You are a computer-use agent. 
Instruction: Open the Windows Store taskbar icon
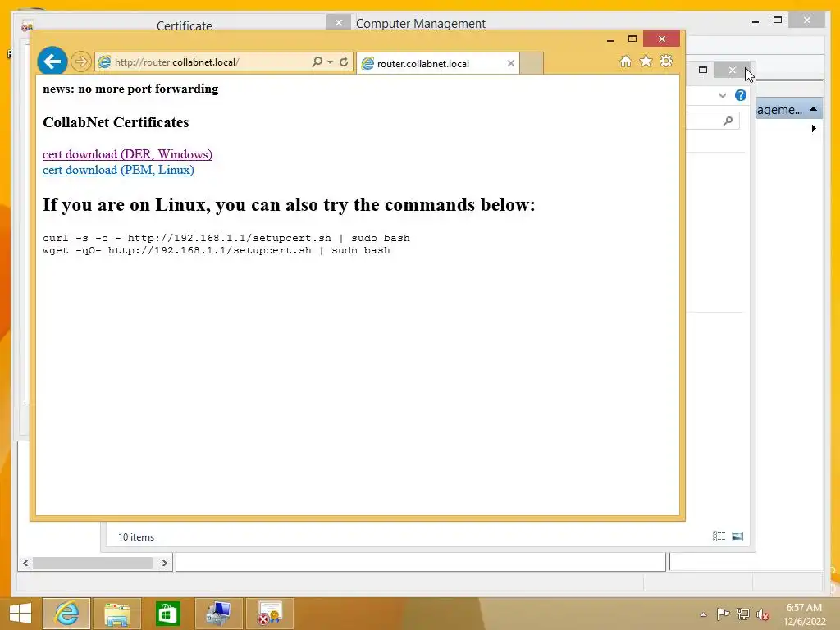(x=167, y=614)
